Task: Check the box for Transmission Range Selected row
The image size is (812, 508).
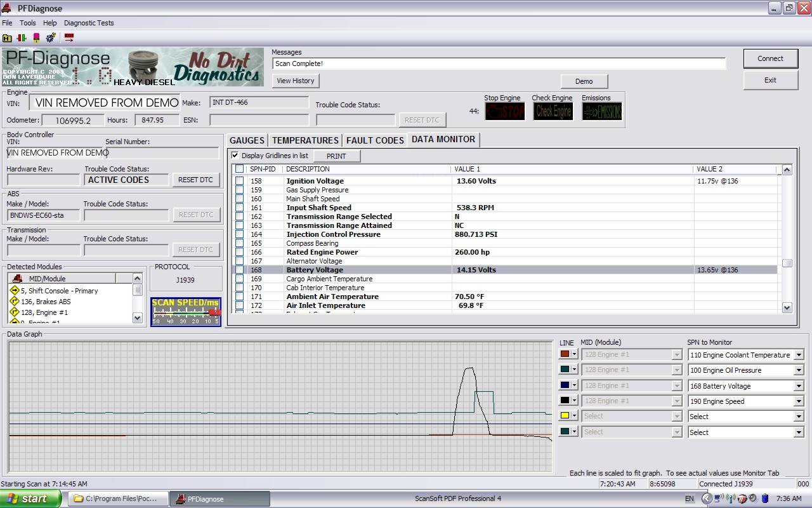Action: tap(240, 217)
